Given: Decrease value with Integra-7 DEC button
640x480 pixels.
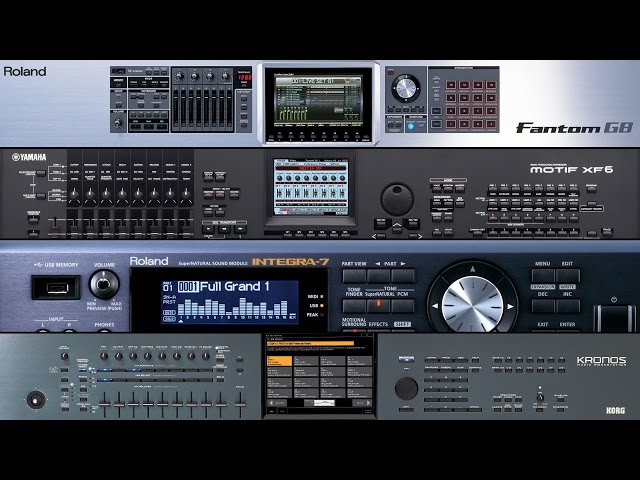Looking at the screenshot, I should pos(543,306).
